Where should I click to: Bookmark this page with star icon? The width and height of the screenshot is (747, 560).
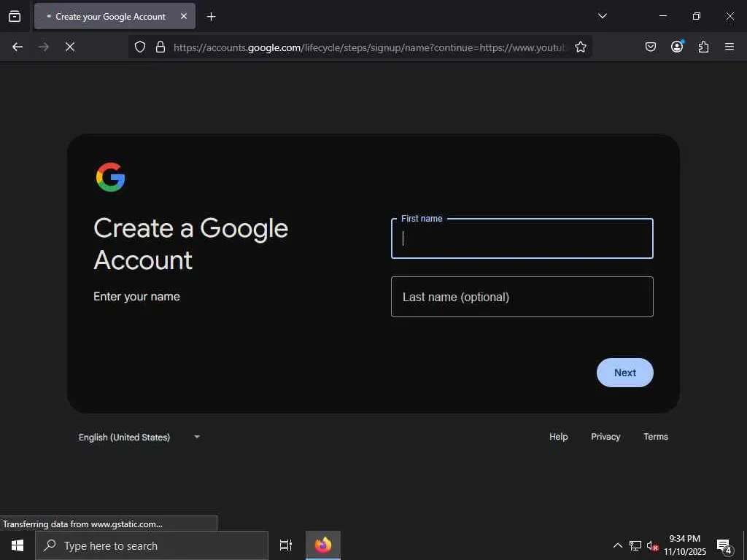580,47
